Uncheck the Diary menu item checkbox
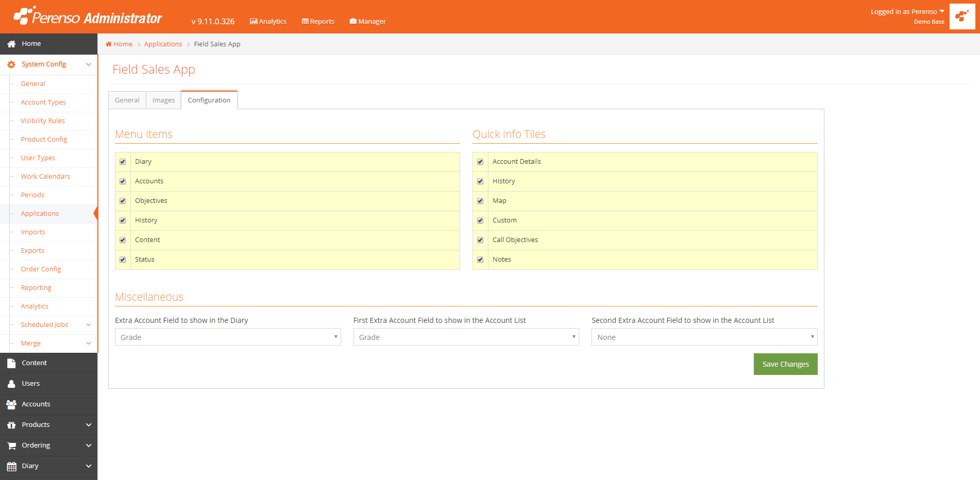Viewport: 980px width, 480px height. coord(123,162)
